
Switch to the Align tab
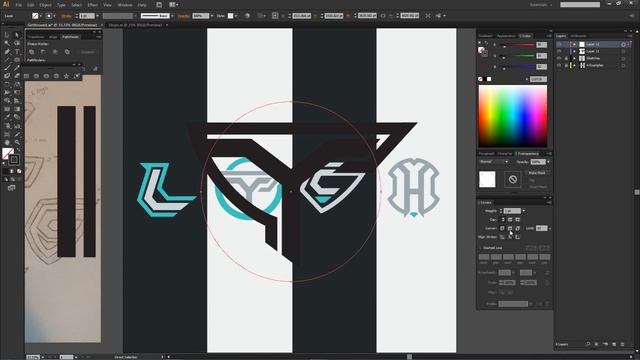[53, 37]
